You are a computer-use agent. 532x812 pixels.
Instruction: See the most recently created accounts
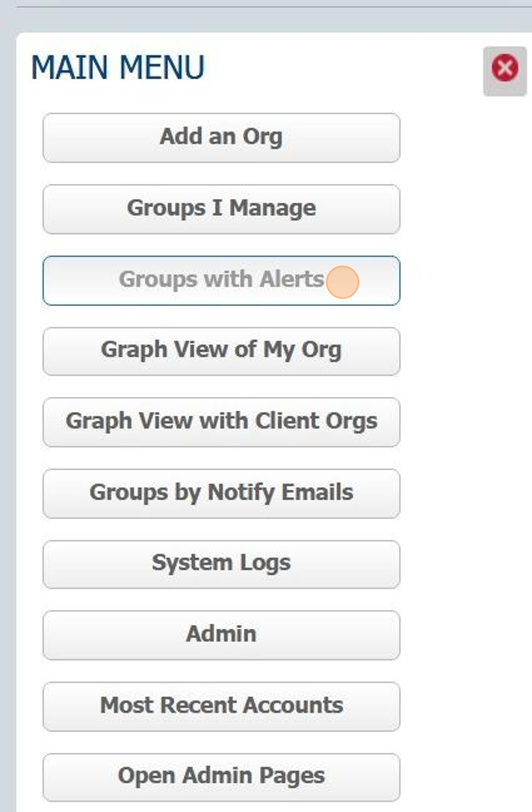(x=221, y=706)
